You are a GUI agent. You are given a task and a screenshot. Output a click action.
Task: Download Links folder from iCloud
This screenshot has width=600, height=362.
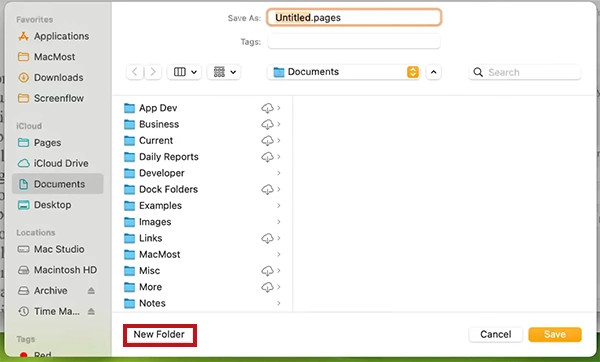(267, 238)
